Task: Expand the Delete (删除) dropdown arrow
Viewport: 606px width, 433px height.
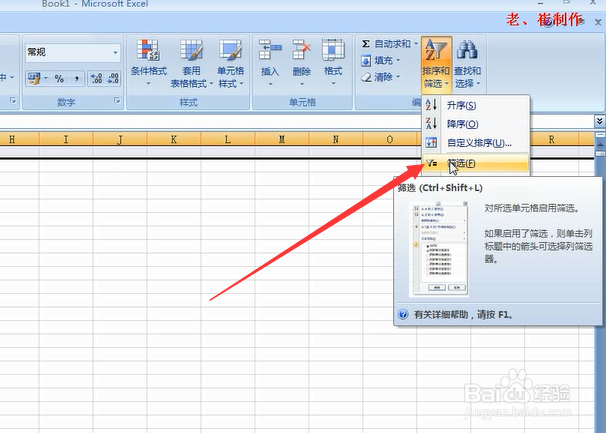Action: click(x=302, y=84)
